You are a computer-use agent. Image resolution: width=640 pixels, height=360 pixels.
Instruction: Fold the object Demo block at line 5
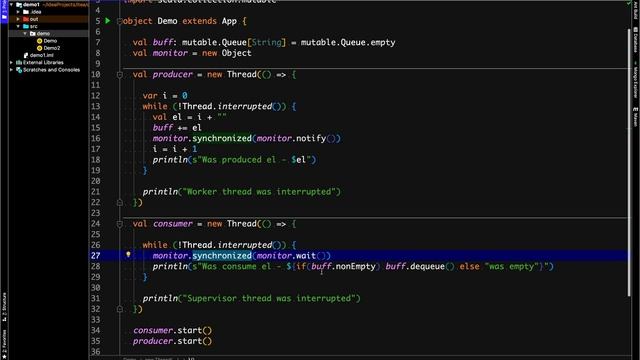pos(120,21)
